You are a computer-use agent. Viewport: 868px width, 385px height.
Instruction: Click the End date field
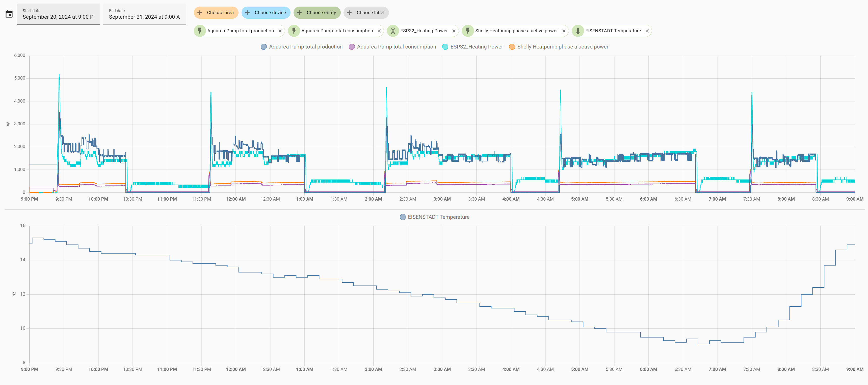point(144,14)
